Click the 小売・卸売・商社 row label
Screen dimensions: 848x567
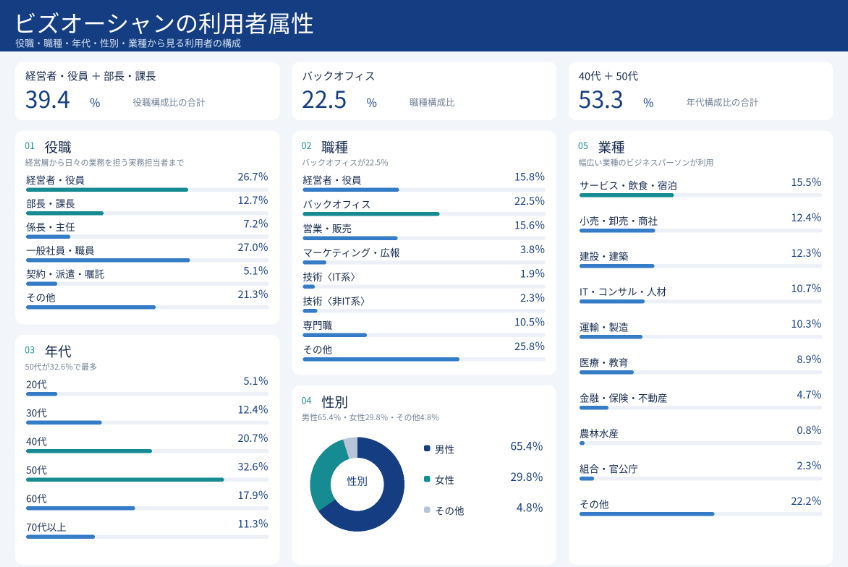coord(618,221)
